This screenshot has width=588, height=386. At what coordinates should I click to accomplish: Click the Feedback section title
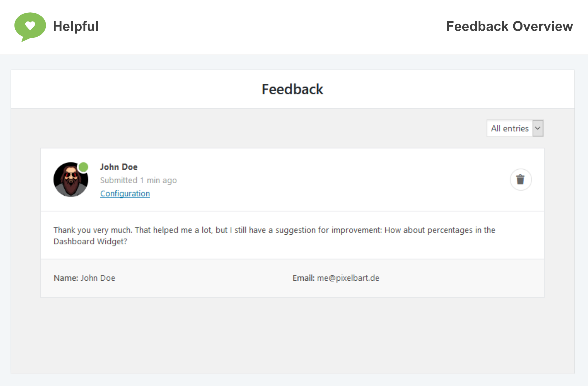coord(292,89)
